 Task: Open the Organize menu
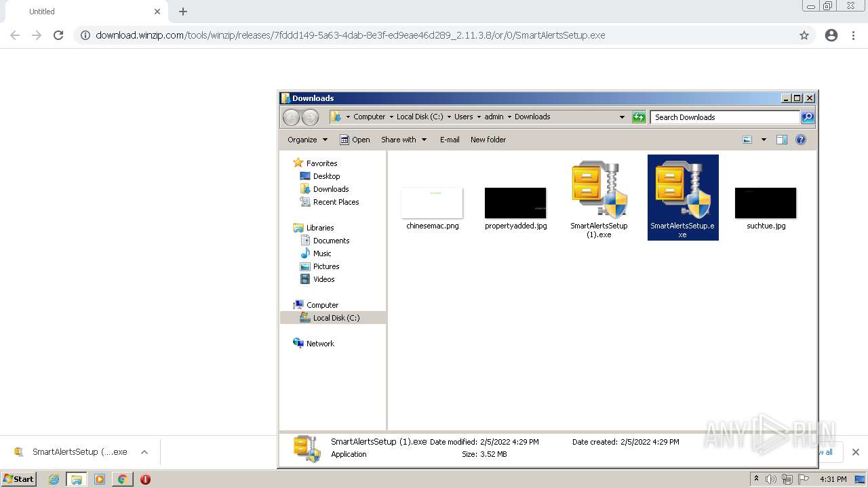[307, 140]
